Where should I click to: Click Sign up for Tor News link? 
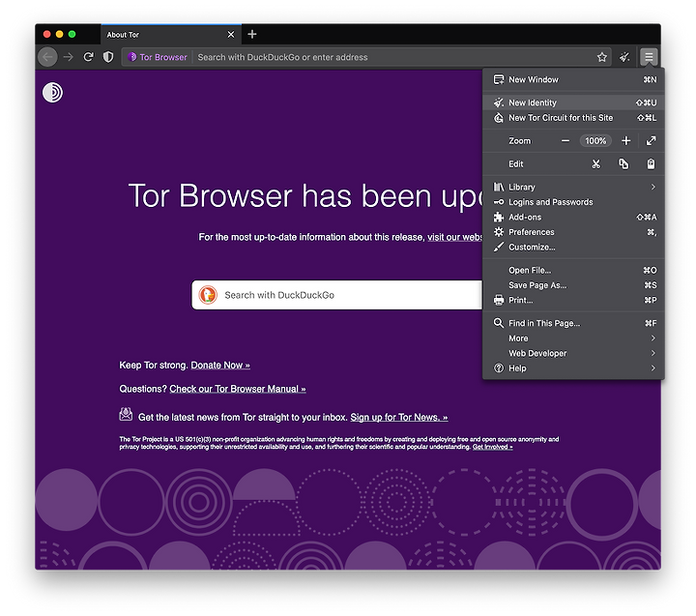point(399,418)
